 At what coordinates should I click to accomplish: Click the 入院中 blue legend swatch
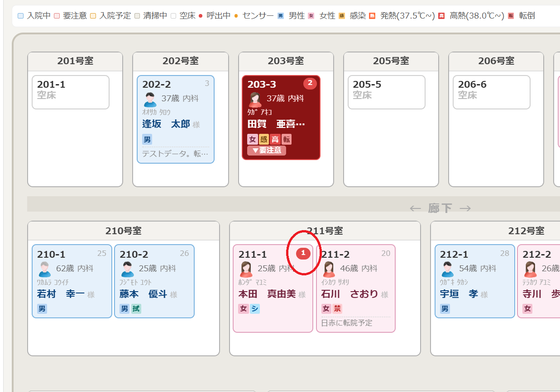tap(21, 16)
